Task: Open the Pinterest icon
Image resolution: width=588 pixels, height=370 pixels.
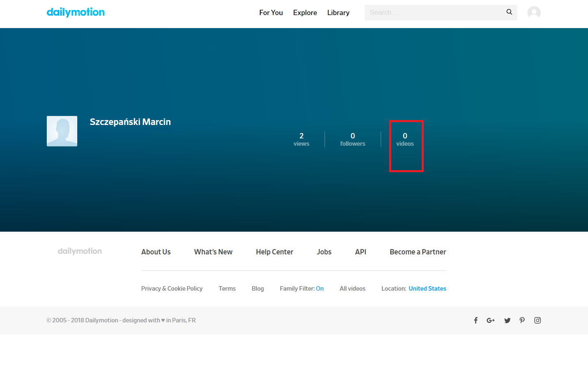Action: coord(522,320)
